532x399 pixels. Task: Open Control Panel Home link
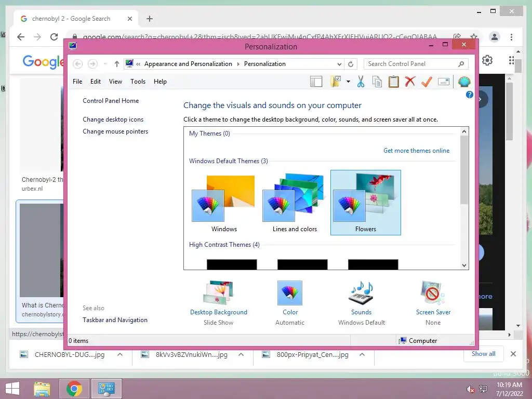click(111, 101)
